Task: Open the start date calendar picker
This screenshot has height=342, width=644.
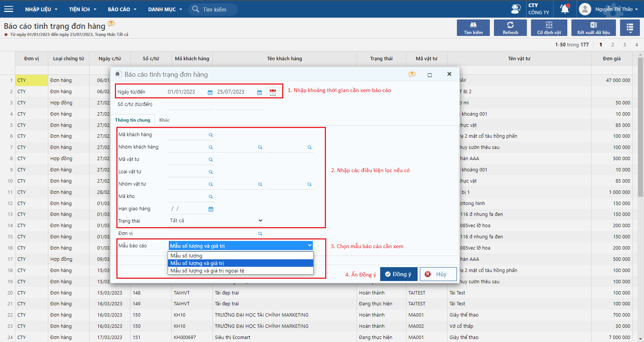Action: 210,92
